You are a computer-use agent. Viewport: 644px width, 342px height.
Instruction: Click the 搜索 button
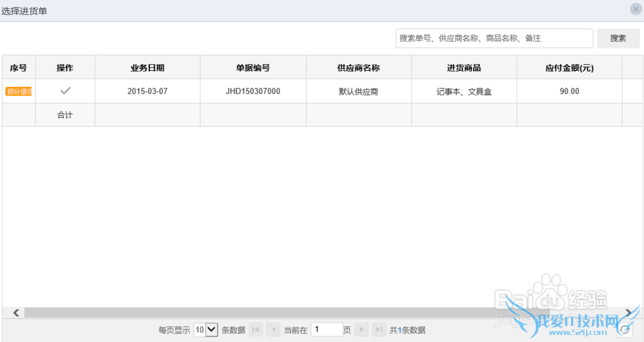[618, 38]
